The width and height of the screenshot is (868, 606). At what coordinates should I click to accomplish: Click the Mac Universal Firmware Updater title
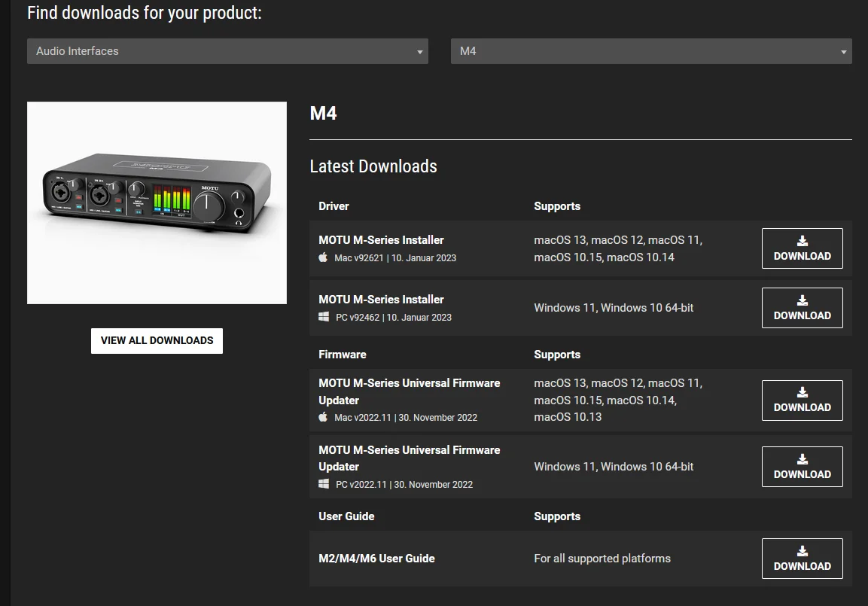click(x=409, y=391)
